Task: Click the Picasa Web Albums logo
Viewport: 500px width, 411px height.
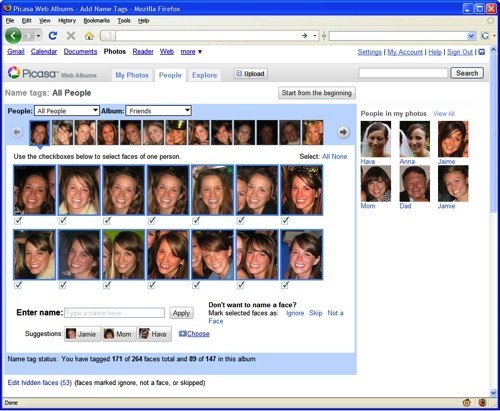Action: 52,73
